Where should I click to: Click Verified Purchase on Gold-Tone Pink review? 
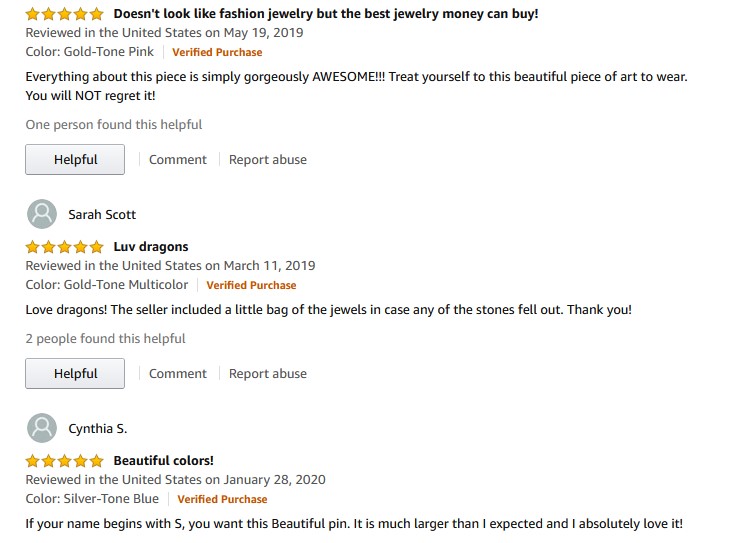tap(217, 52)
